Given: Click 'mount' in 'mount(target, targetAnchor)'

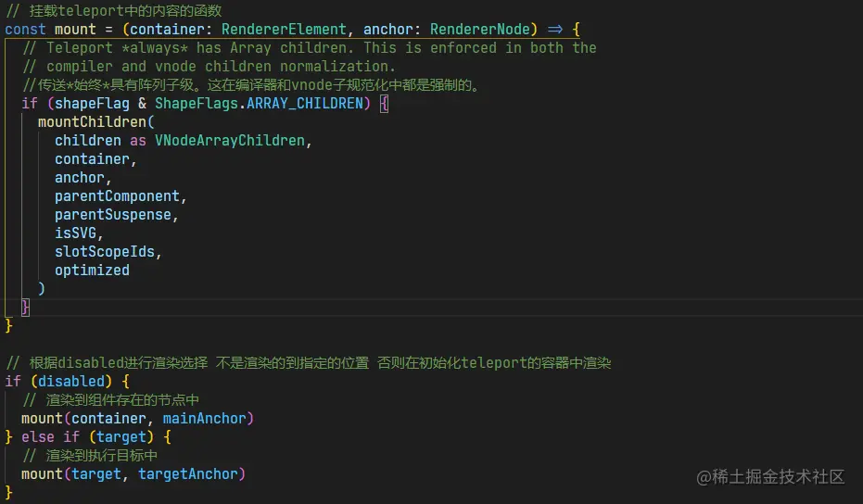Looking at the screenshot, I should click(42, 474).
